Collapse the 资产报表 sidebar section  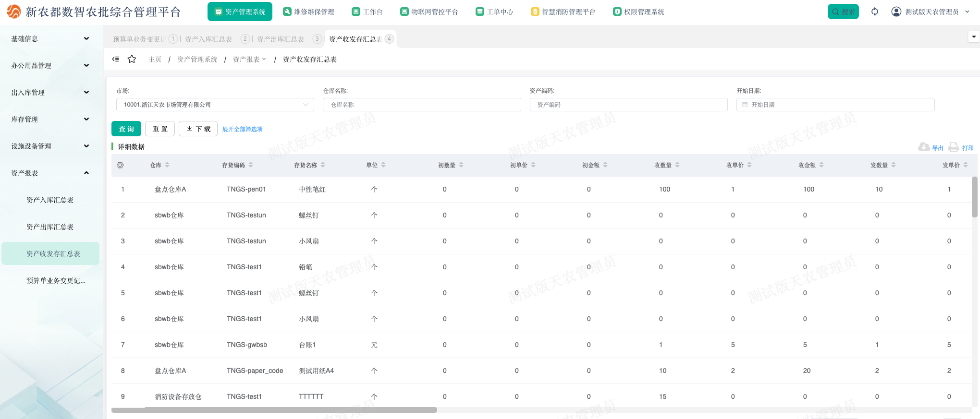click(50, 173)
